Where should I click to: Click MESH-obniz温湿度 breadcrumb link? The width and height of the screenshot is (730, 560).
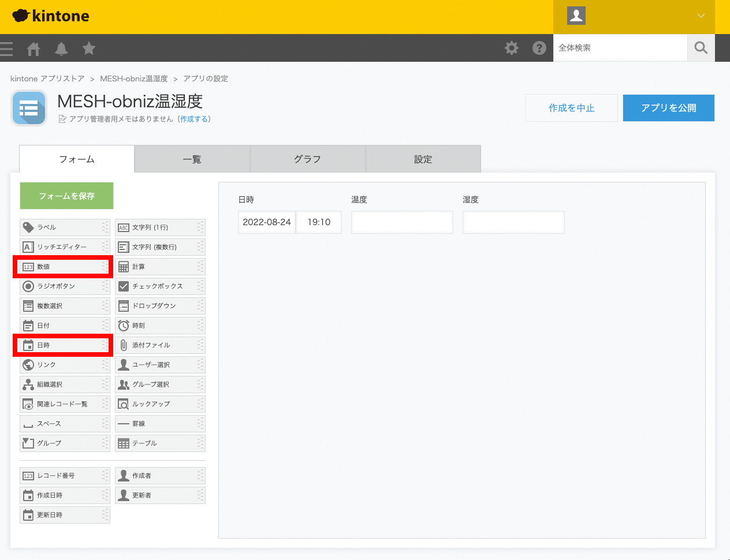pos(134,79)
